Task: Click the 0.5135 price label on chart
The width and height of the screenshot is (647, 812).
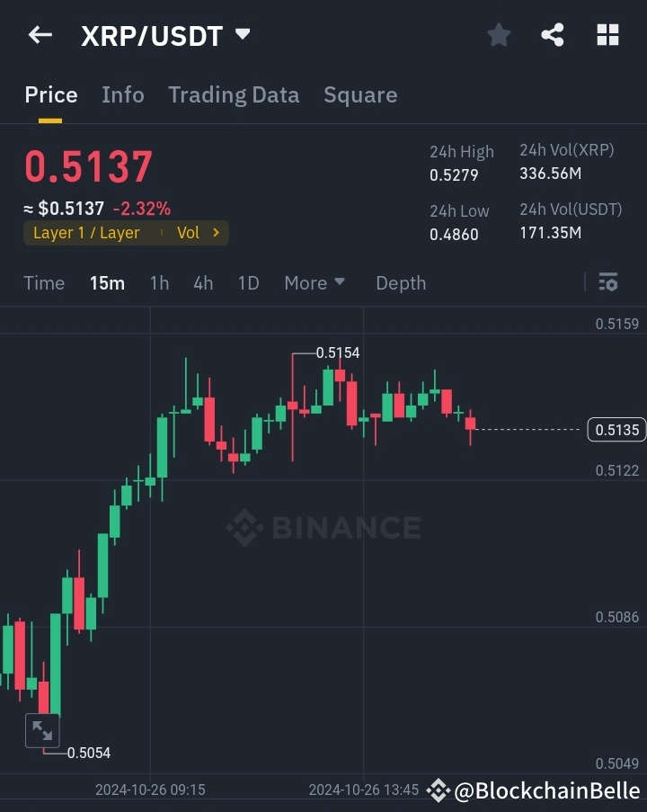Action: 616,430
